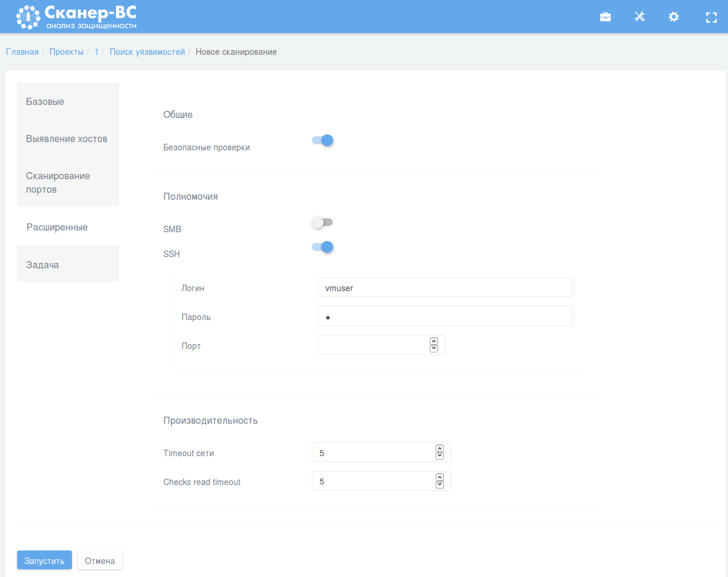728x577 pixels.
Task: Decrease Checks read timeout value
Action: tap(440, 484)
